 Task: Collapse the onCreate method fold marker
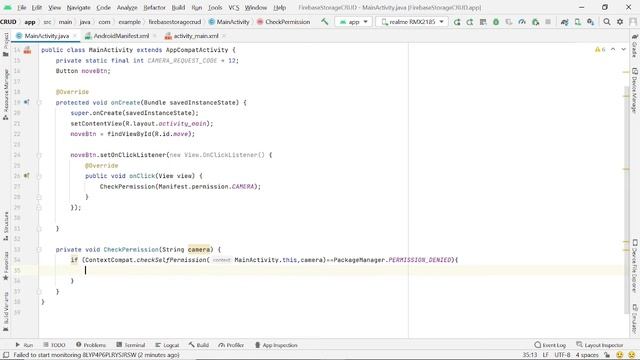tap(39, 102)
